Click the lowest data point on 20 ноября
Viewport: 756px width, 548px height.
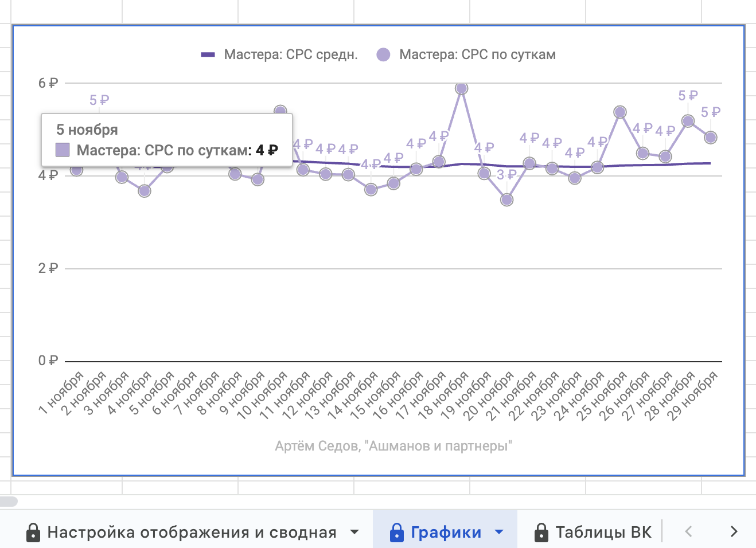click(x=506, y=199)
